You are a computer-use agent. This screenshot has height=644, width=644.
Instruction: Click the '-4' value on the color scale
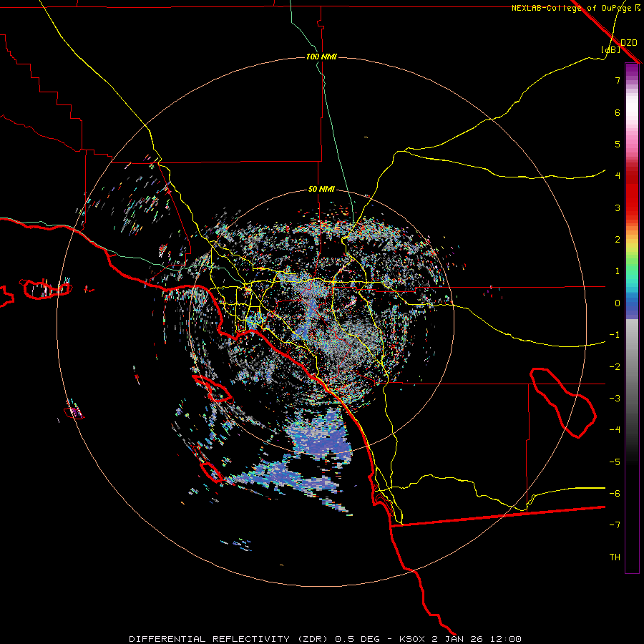[615, 430]
